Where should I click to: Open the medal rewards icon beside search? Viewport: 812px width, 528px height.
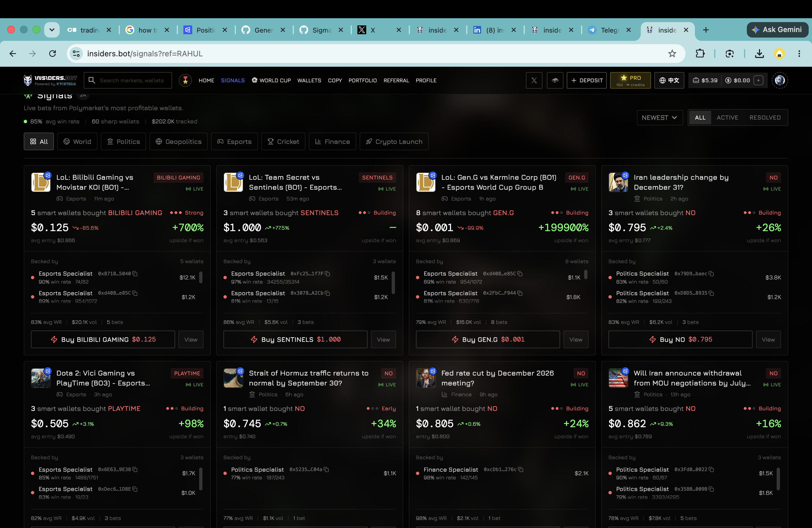pos(185,80)
